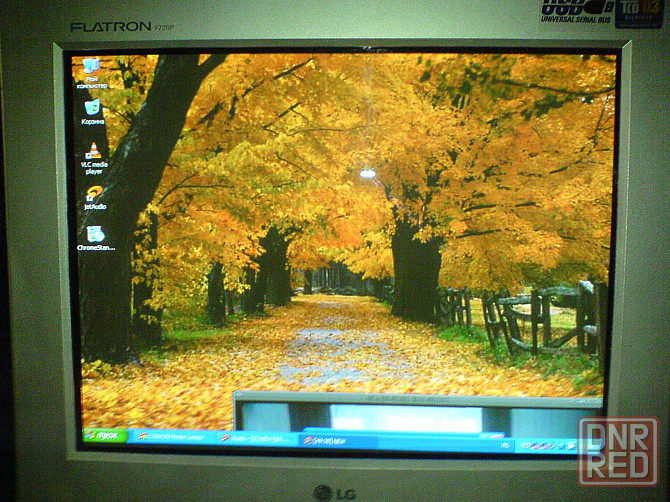Viewport: 670px width, 502px height.
Task: Open the ChromeStan... desktop shortcut
Action: [x=96, y=238]
